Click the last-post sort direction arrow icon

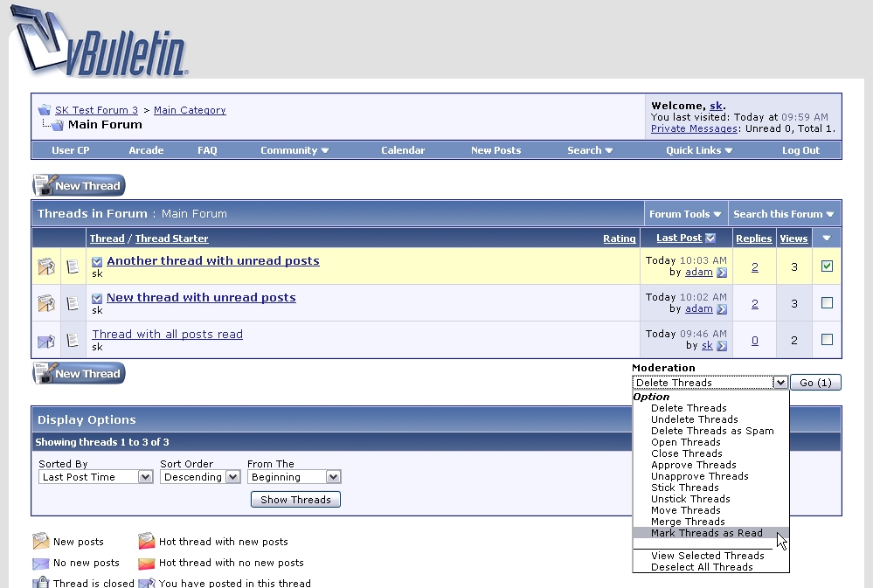coord(710,239)
